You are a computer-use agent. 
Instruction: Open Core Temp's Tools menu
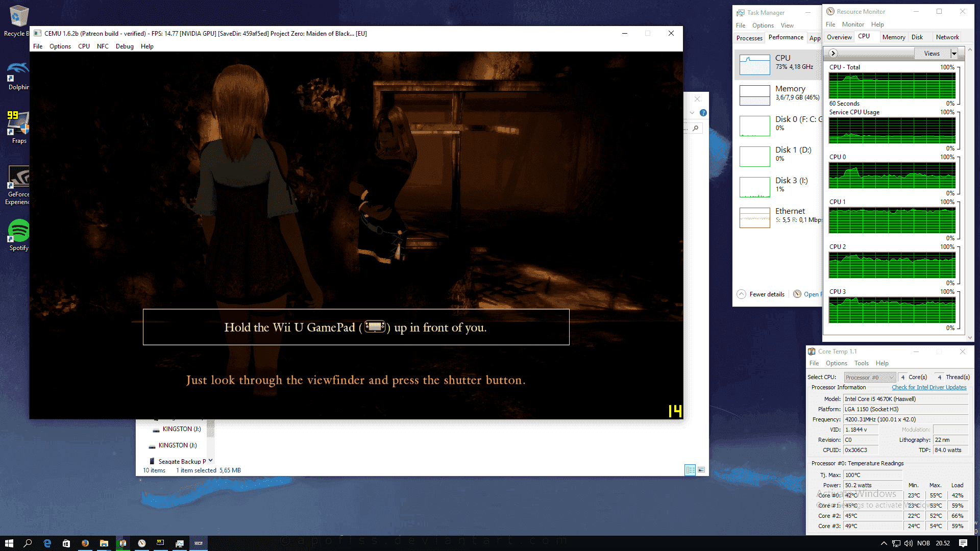pyautogui.click(x=862, y=363)
